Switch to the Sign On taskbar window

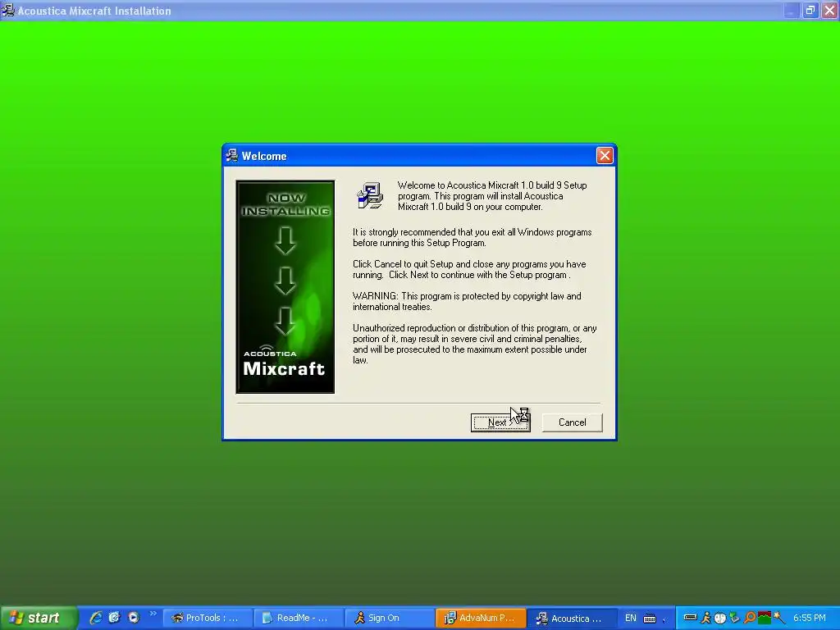[389, 619]
